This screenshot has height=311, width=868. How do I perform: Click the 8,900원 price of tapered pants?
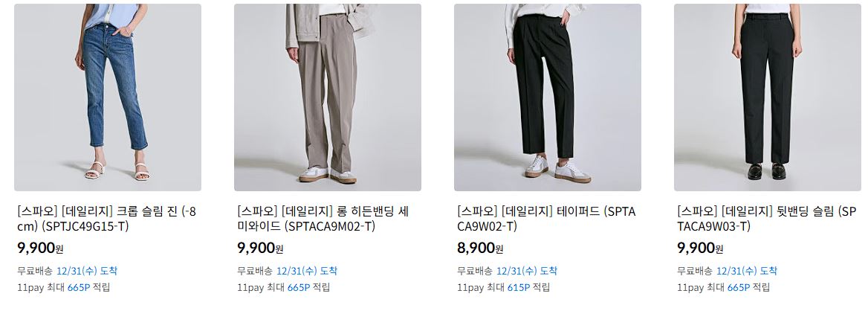coord(480,248)
